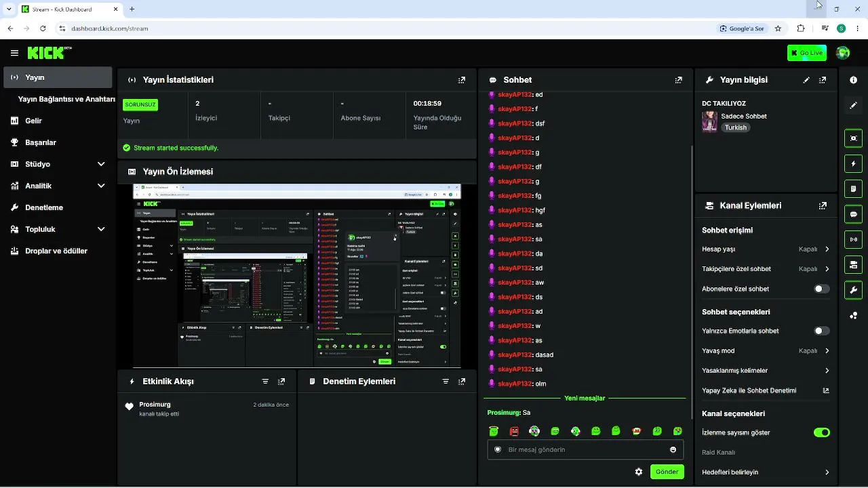This screenshot has height=488, width=868.
Task: Toggle Yalnızca Emotlarla sohbet switch
Action: tap(821, 331)
